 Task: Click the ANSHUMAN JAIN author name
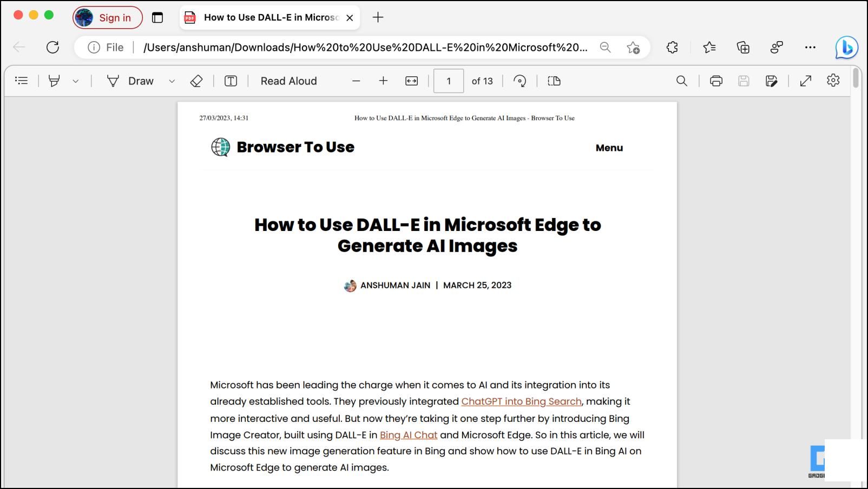pos(396,285)
